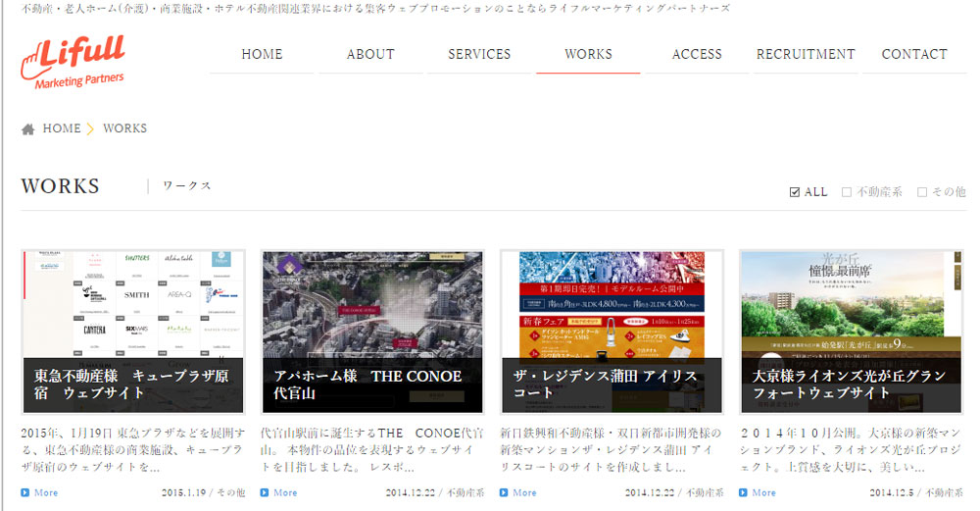Screen dimensions: 980x511
Task: Click the date 2015.1.19 / その他
Action: coord(203,493)
